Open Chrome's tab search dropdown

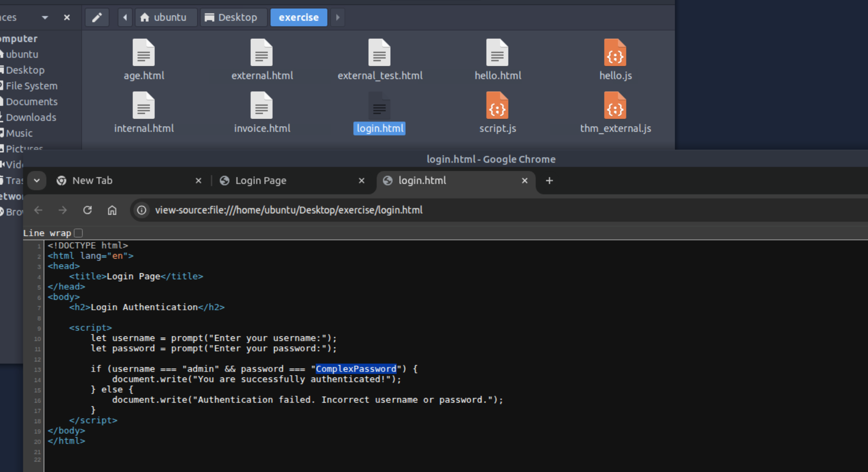37,180
